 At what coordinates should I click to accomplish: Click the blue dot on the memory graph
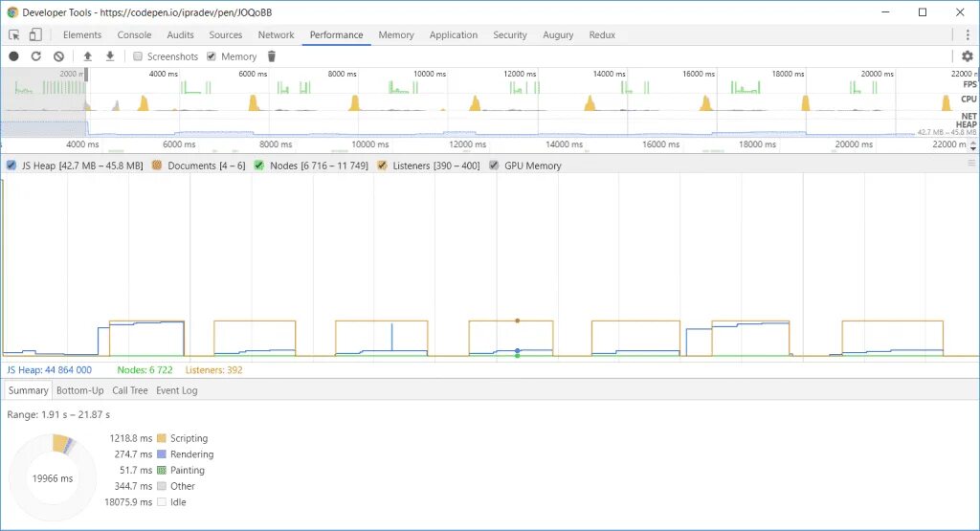tap(518, 350)
